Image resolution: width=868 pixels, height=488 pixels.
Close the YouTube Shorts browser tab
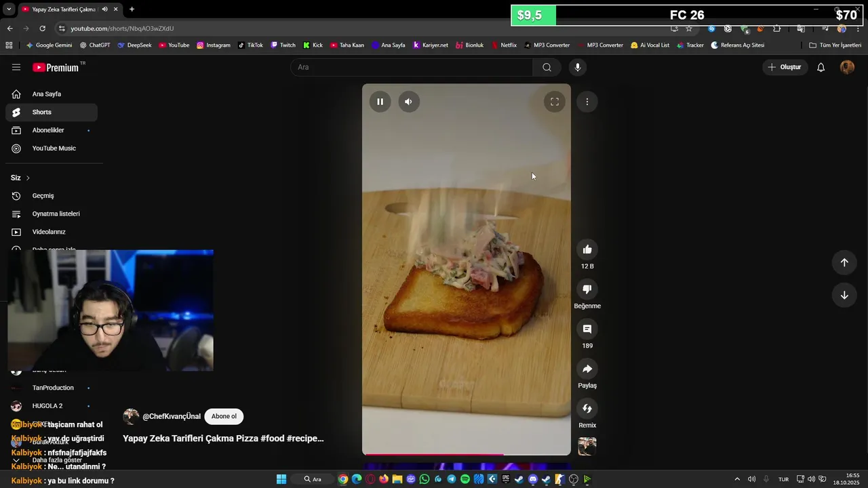coord(116,9)
